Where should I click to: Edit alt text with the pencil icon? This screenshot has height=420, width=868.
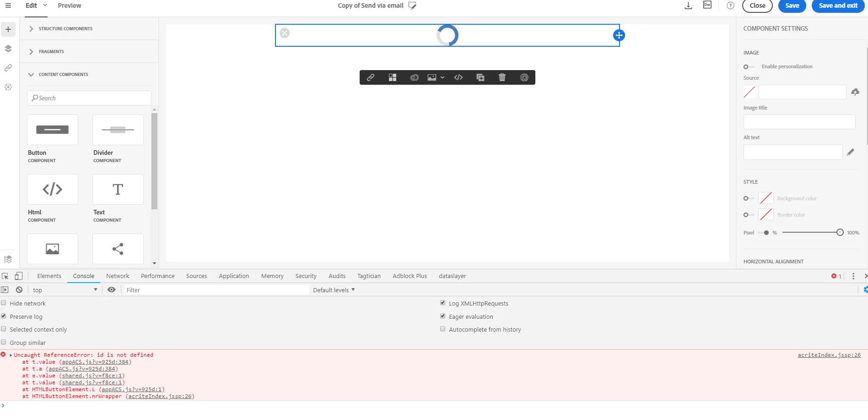coord(851,152)
